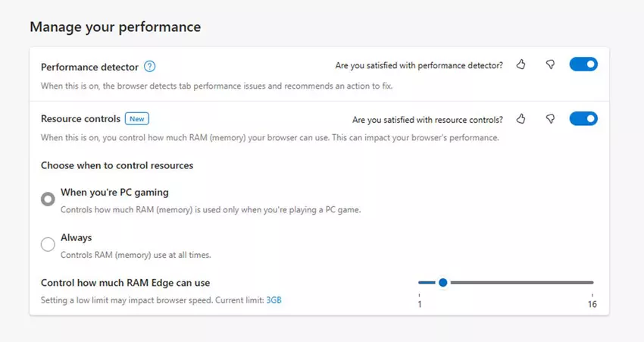Click the "1" minimum label under slider

pos(420,305)
